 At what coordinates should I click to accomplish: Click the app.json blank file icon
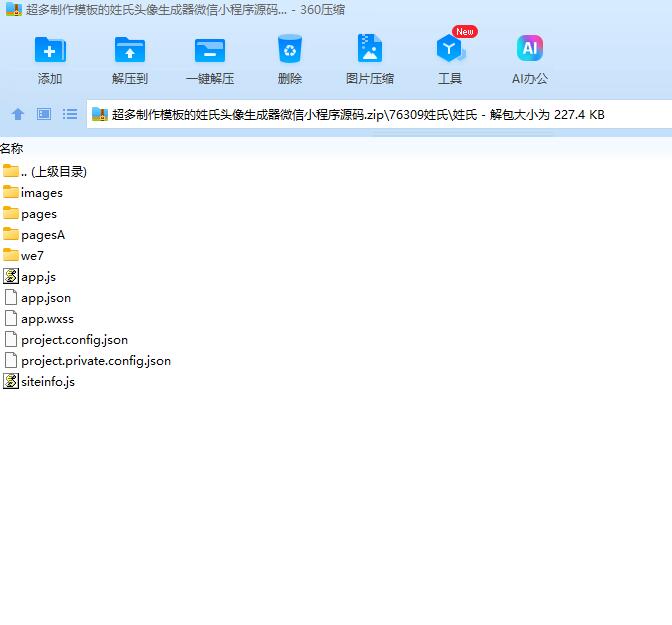pyautogui.click(x=11, y=297)
